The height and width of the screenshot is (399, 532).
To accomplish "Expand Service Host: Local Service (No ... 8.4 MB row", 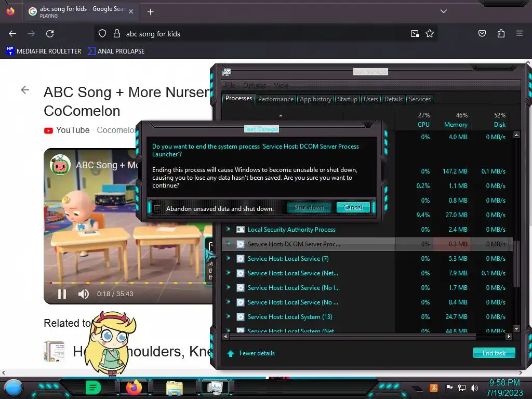I will tap(228, 302).
